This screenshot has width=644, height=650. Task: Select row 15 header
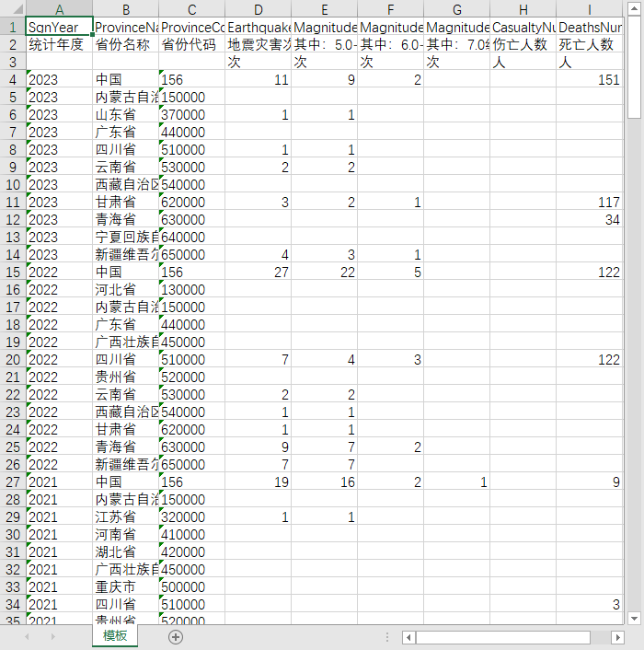click(13, 272)
